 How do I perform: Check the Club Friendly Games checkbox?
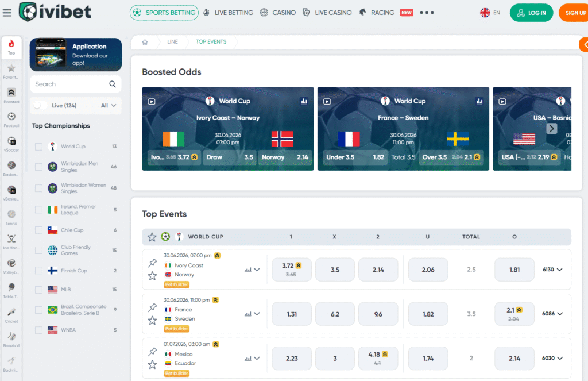pyautogui.click(x=38, y=250)
